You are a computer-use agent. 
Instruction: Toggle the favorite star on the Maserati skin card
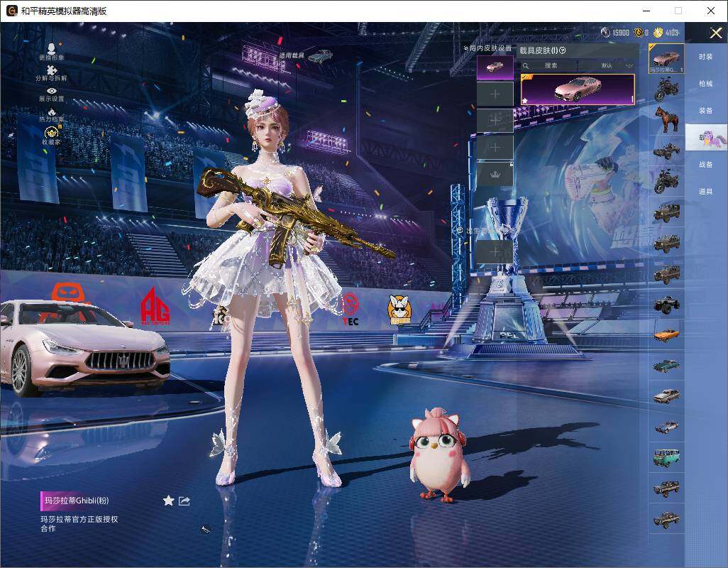[525, 101]
